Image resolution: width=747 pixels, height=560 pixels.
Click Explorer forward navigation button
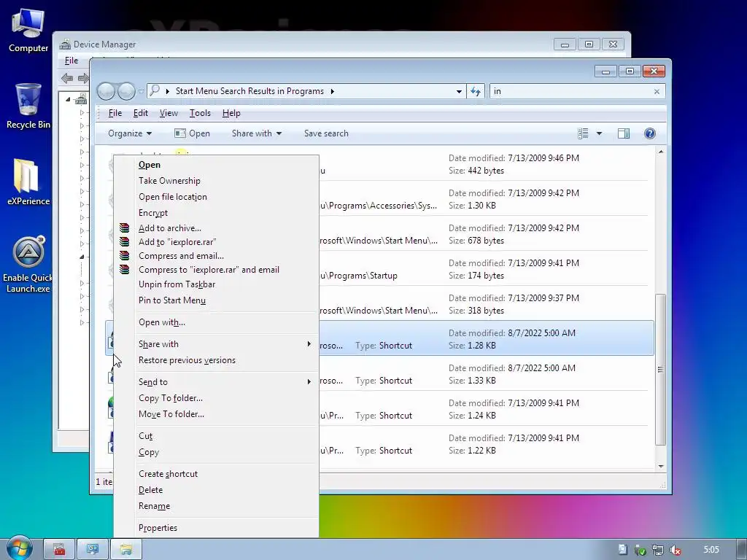coord(126,91)
